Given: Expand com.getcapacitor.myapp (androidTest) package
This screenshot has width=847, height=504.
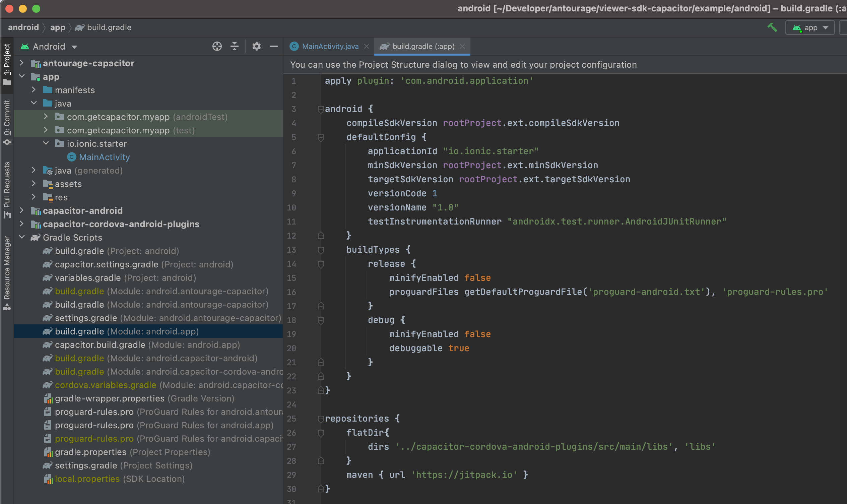Looking at the screenshot, I should tap(46, 117).
